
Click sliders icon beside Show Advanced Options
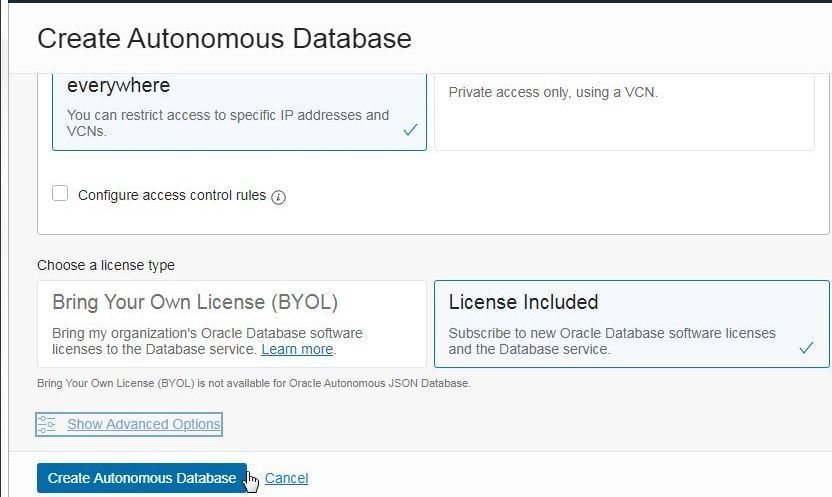pos(46,424)
